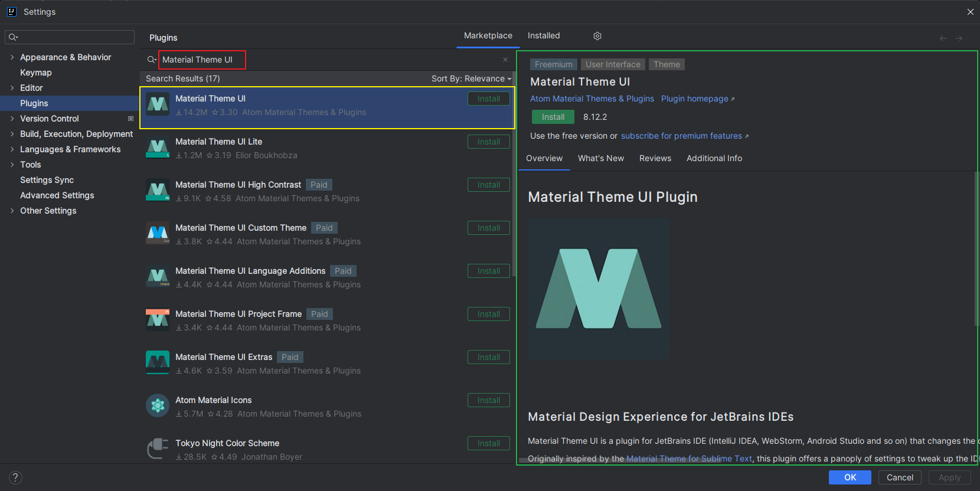Install the Tokyo Night Color Scheme

click(489, 443)
